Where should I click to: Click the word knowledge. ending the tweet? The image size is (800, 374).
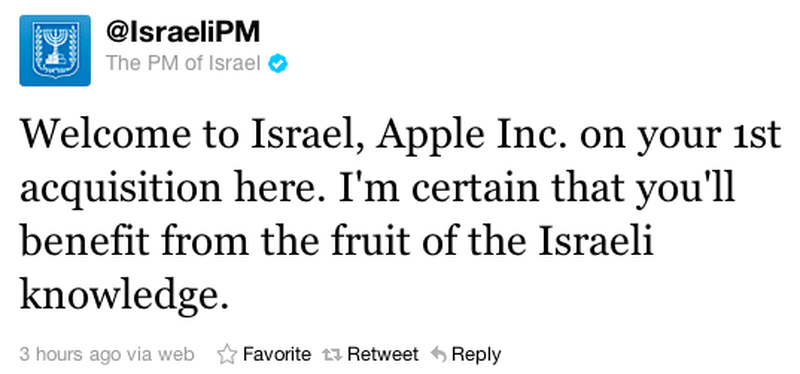[122, 297]
